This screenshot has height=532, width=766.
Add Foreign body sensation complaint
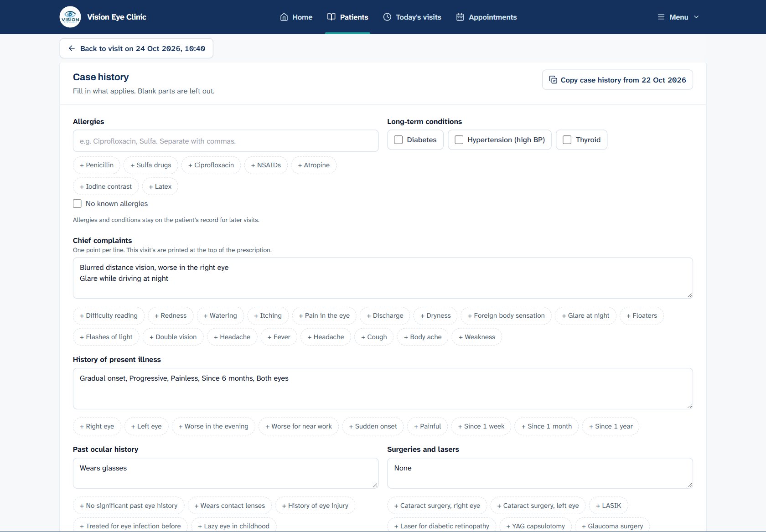click(506, 315)
